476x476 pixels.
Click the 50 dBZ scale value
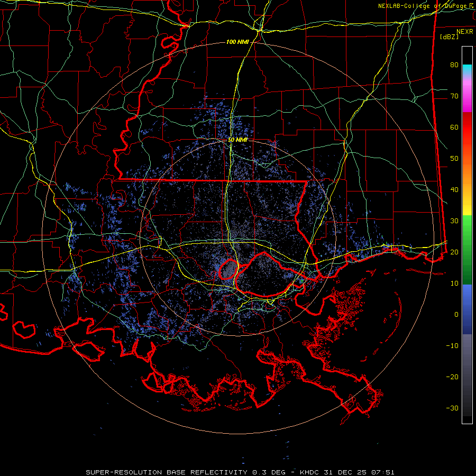coord(454,159)
